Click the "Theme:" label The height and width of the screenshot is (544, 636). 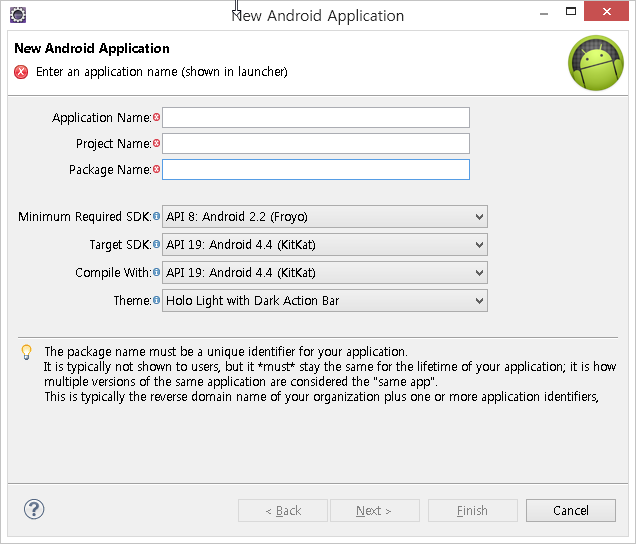133,301
